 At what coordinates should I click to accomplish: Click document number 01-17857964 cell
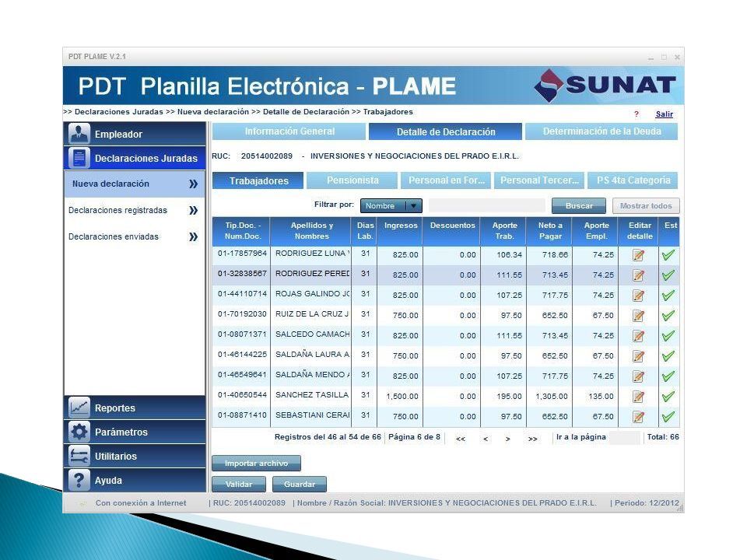(242, 254)
